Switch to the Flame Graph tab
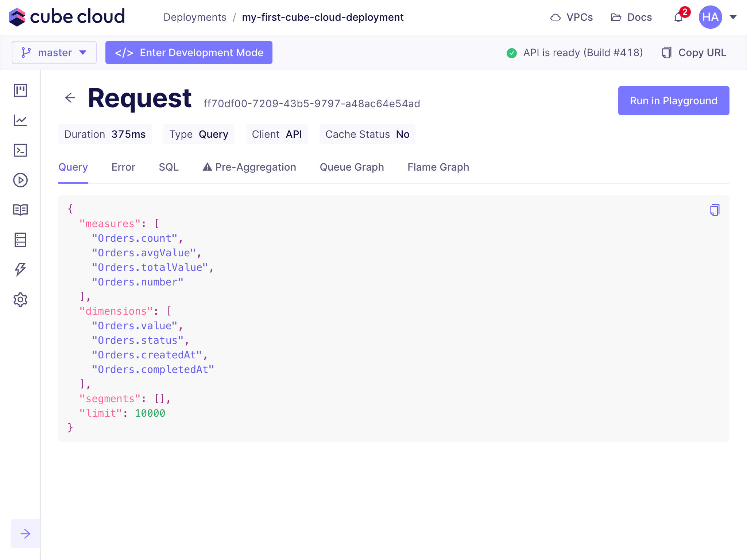This screenshot has height=560, width=747. [438, 167]
